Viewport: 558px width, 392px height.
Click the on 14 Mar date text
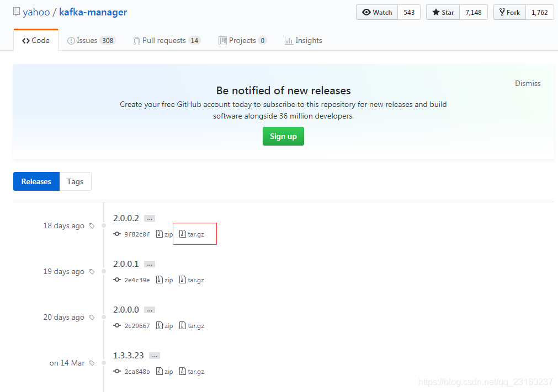click(67, 363)
